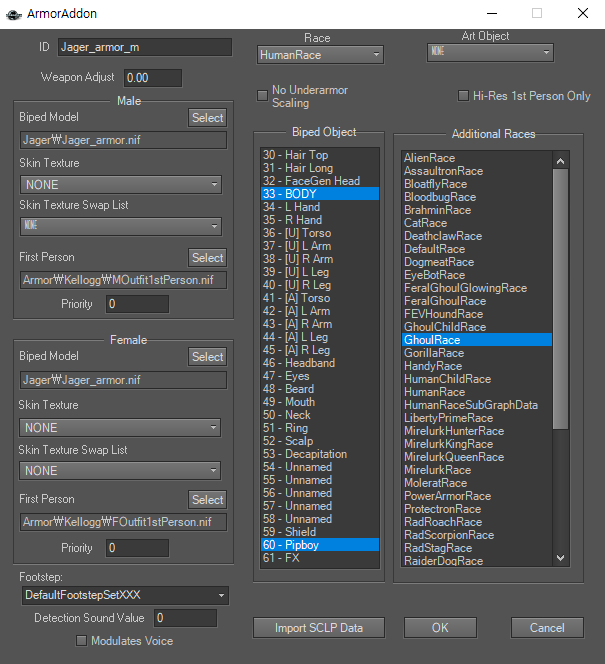
Task: Click the Female First Person path field
Action: coord(123,522)
